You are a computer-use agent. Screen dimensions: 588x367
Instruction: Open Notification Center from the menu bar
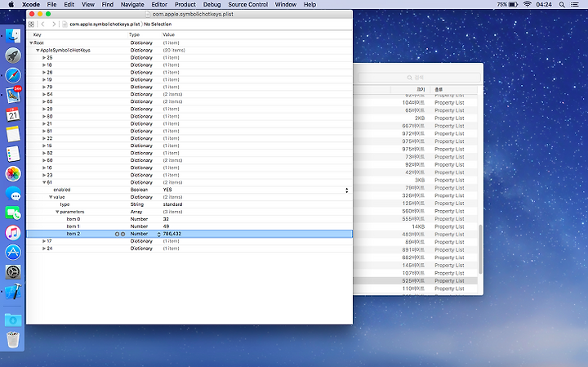coord(574,5)
